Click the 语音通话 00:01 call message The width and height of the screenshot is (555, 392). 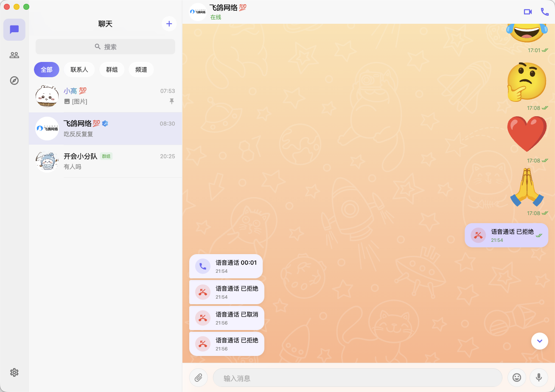[x=226, y=266]
